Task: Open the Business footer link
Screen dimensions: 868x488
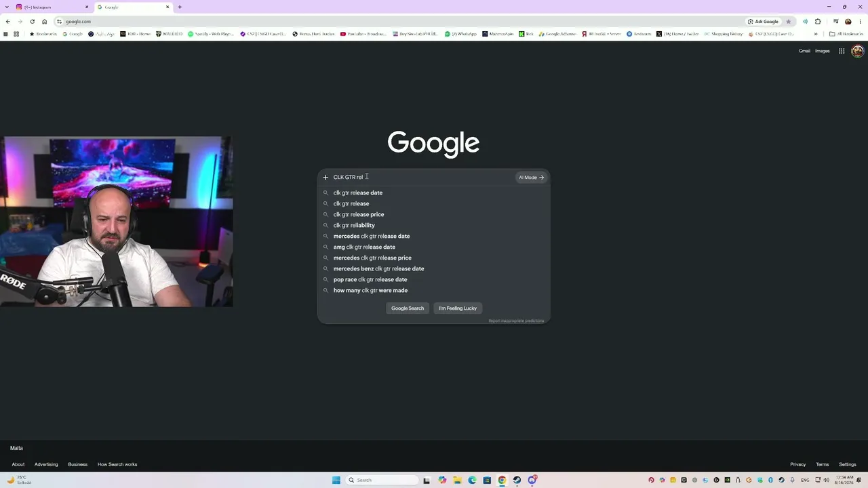Action: coord(77,464)
